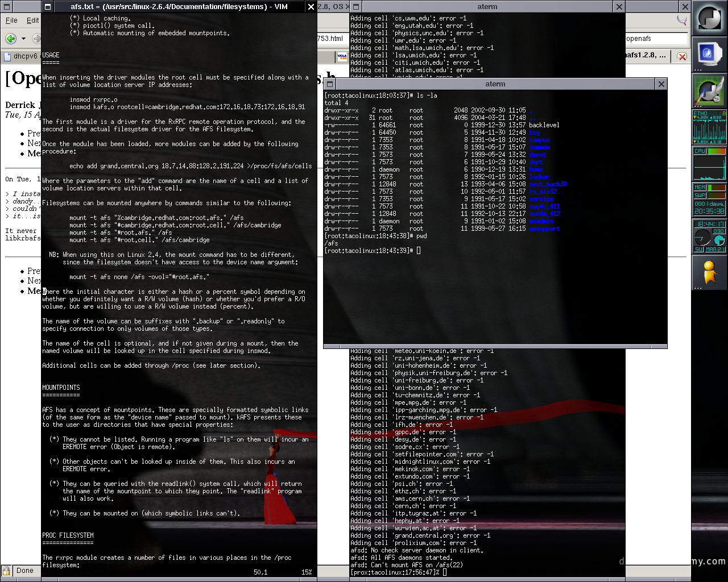This screenshot has width=728, height=582.
Task: Open the window menu of the front aterm window
Action: 329,84
